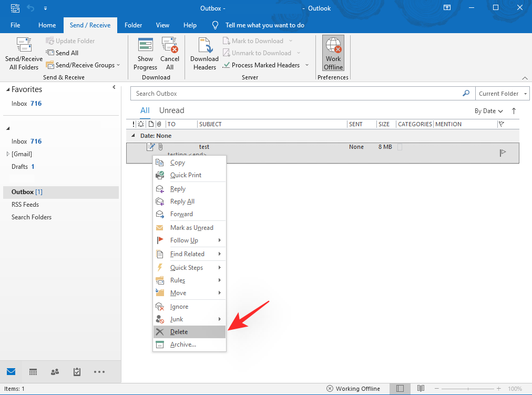Viewport: 532px width, 395px height.
Task: Open Drafts folder
Action: 23,167
